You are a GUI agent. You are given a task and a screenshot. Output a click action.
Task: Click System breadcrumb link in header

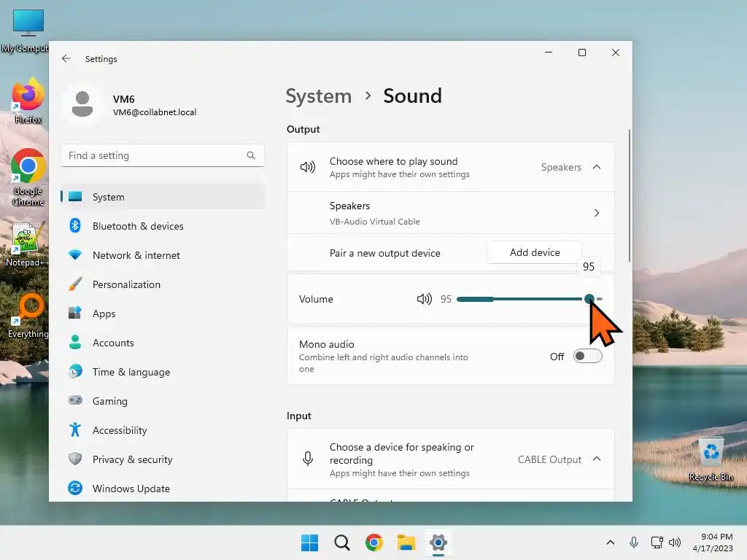tap(318, 96)
